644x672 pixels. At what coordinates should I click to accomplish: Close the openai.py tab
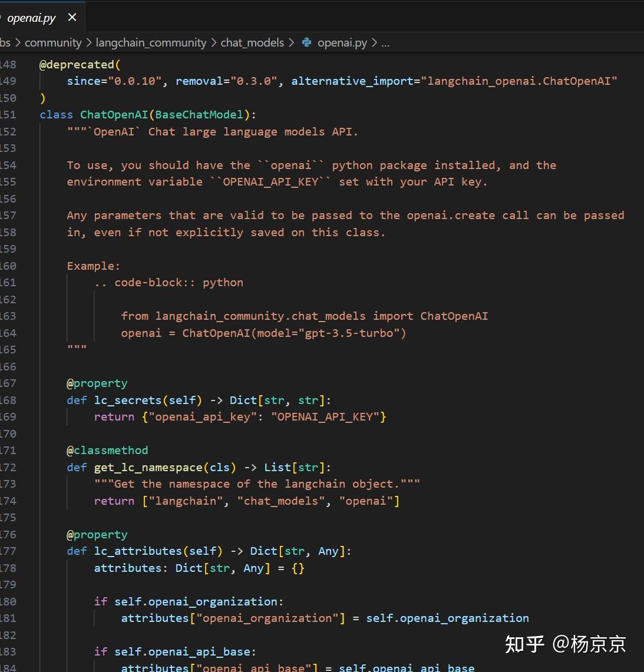click(x=72, y=18)
